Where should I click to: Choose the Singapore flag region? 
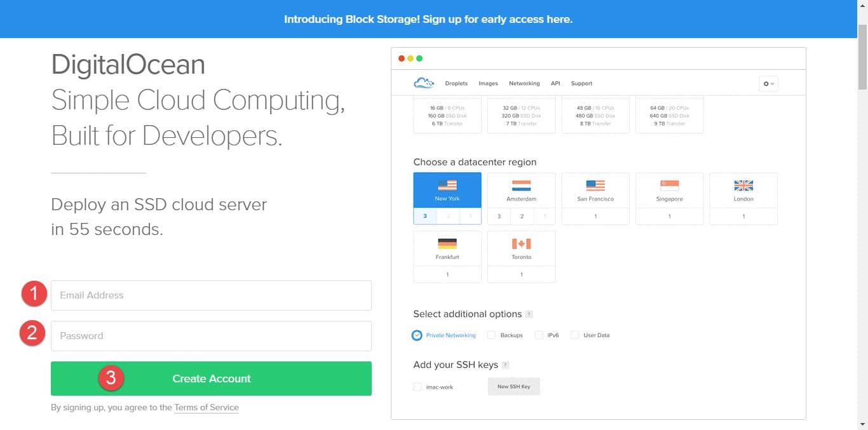click(x=669, y=185)
